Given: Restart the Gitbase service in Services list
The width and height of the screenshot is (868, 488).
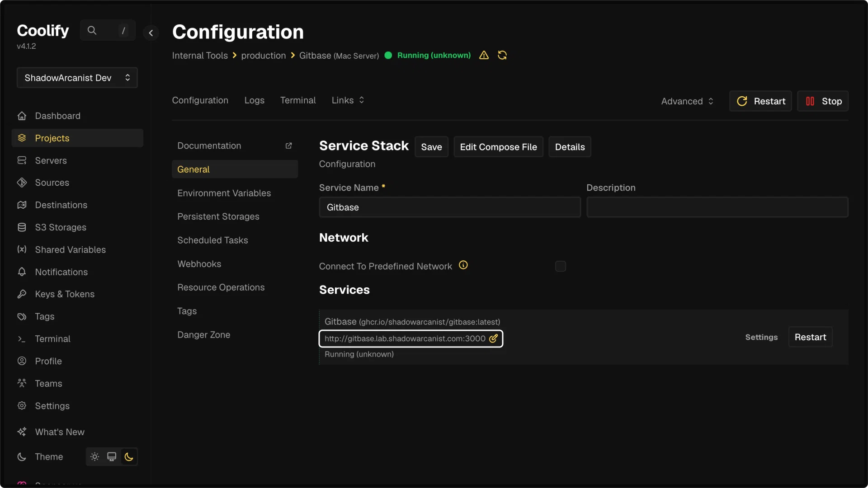Looking at the screenshot, I should tap(810, 337).
